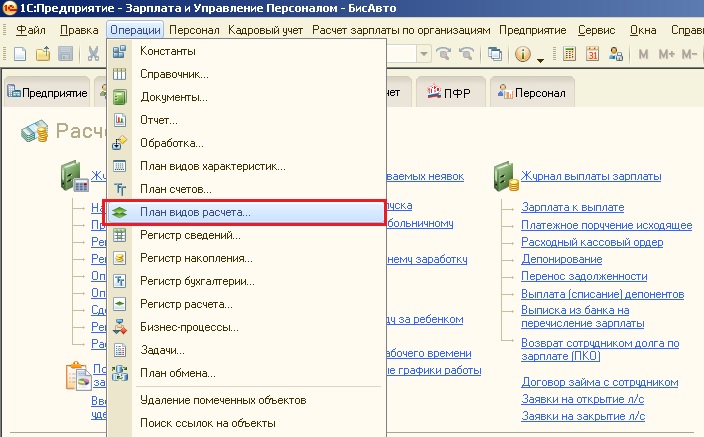Click the Cut scissors toolbar icon
704x437 pixels.
(x=93, y=54)
